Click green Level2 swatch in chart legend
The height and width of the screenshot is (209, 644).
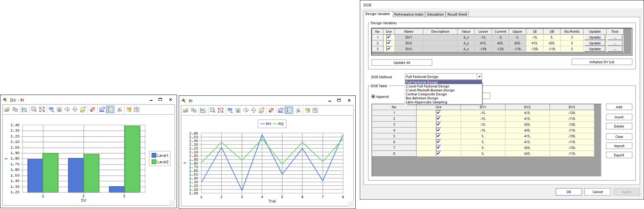(x=155, y=162)
